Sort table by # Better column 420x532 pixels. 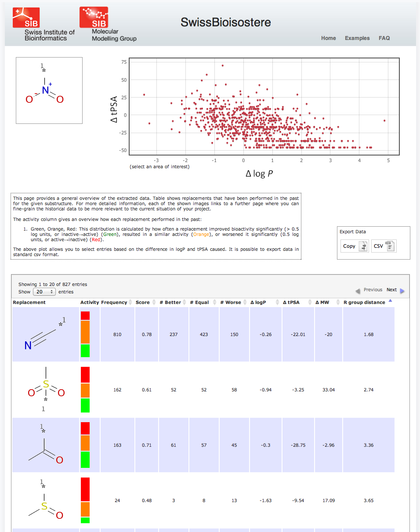(x=173, y=302)
